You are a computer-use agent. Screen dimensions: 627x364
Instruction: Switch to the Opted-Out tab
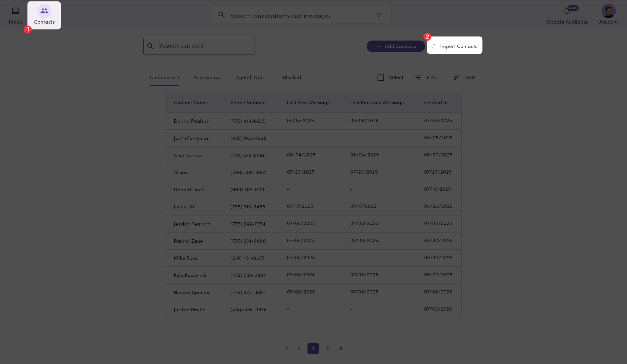pos(249,78)
